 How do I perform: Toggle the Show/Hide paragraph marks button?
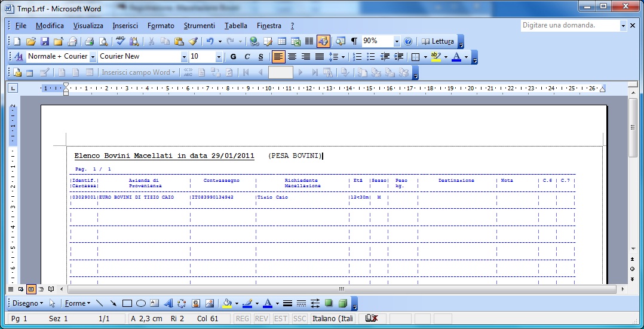pyautogui.click(x=354, y=41)
